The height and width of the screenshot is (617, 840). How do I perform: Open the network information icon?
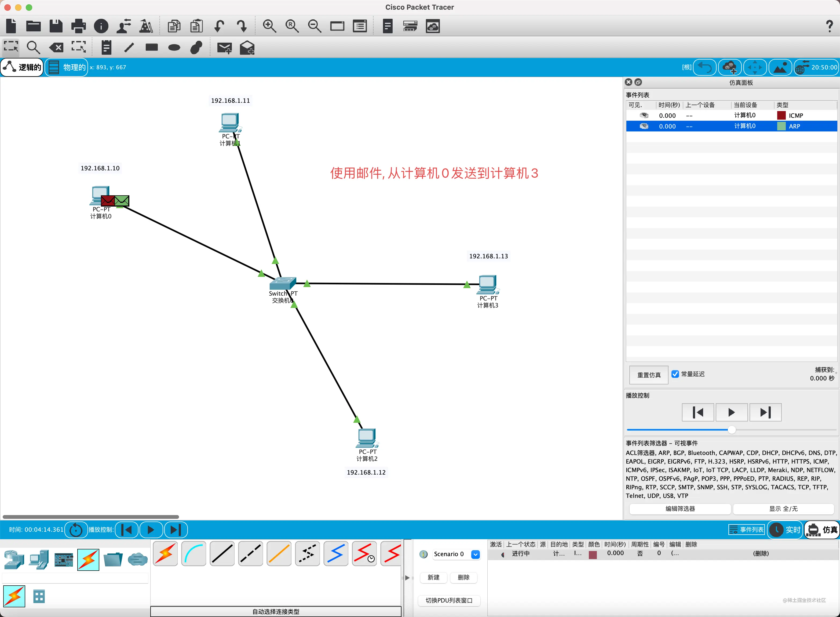click(101, 26)
